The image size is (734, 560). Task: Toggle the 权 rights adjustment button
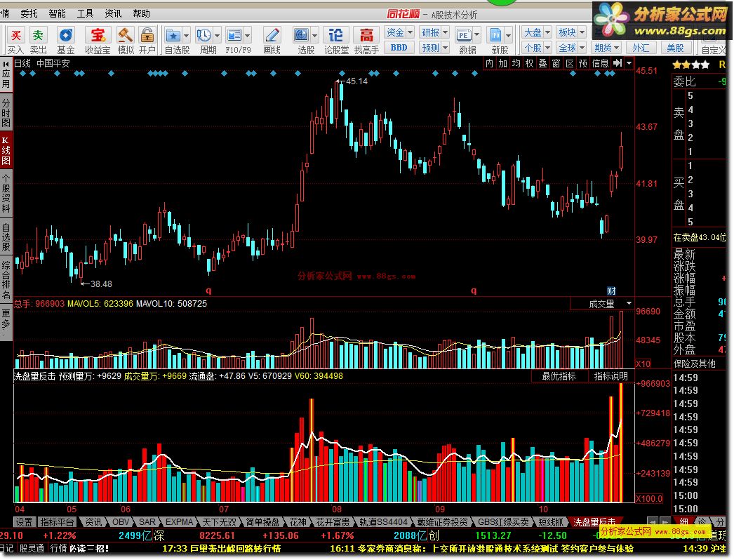pyautogui.click(x=529, y=63)
